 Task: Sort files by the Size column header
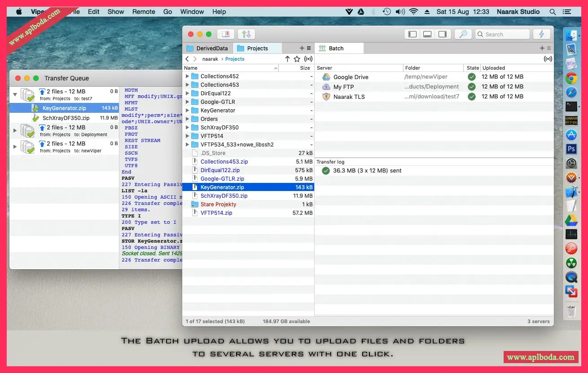point(305,68)
